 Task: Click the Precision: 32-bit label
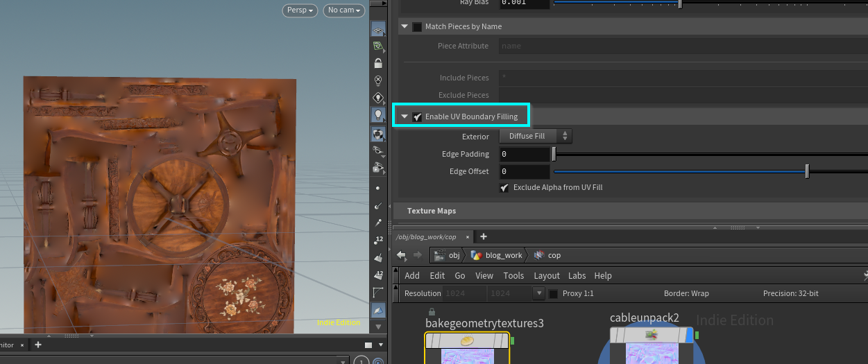pos(791,293)
